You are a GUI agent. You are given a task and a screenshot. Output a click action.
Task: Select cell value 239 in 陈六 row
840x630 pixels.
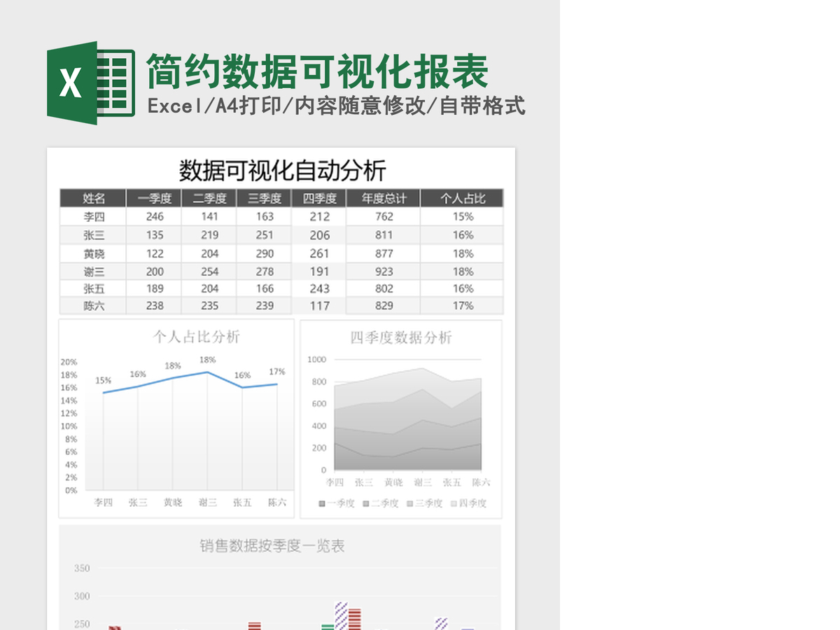click(265, 306)
